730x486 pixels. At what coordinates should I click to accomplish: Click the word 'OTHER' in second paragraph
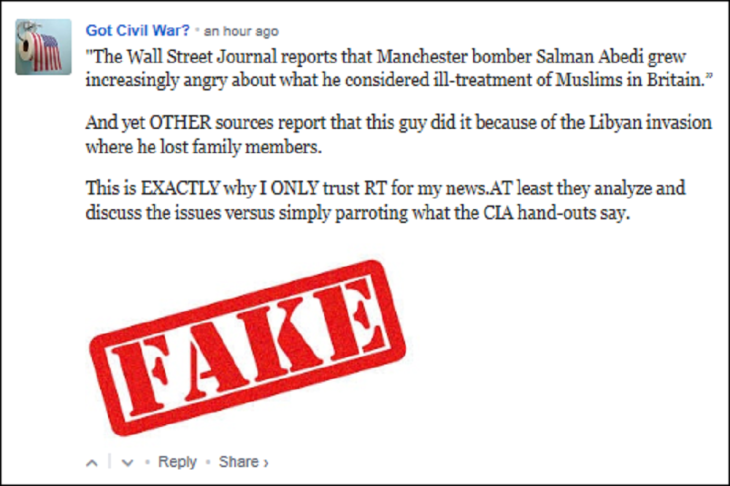pyautogui.click(x=180, y=123)
